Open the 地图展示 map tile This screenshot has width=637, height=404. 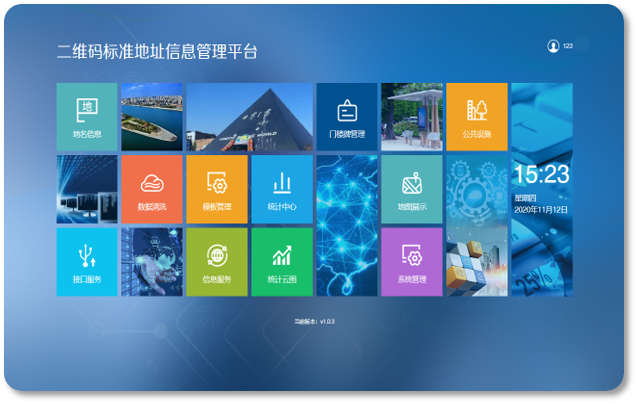(x=412, y=189)
